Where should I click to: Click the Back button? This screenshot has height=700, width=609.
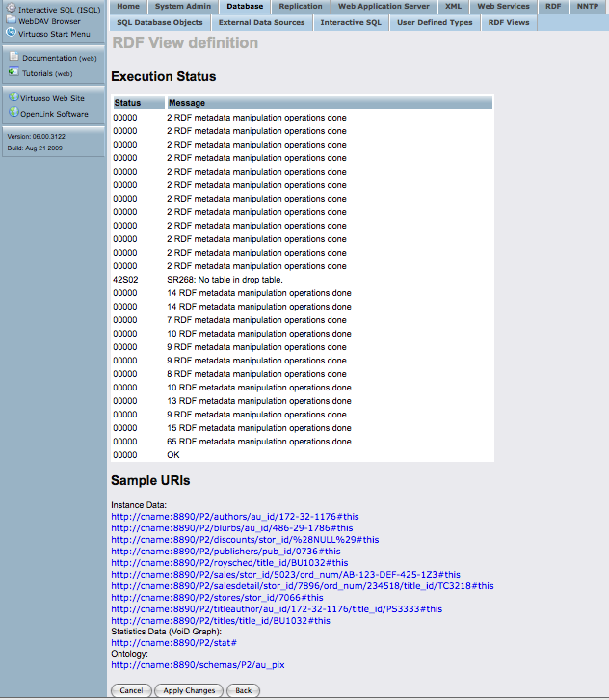(x=243, y=690)
